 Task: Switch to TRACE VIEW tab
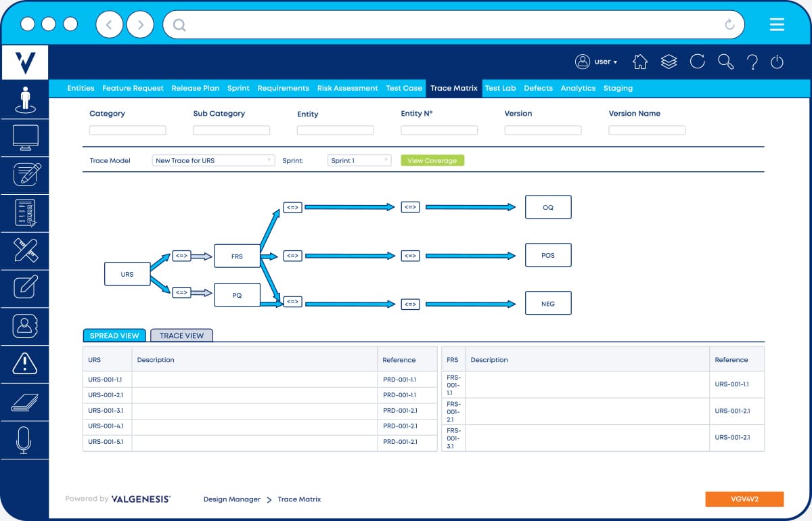click(x=181, y=336)
